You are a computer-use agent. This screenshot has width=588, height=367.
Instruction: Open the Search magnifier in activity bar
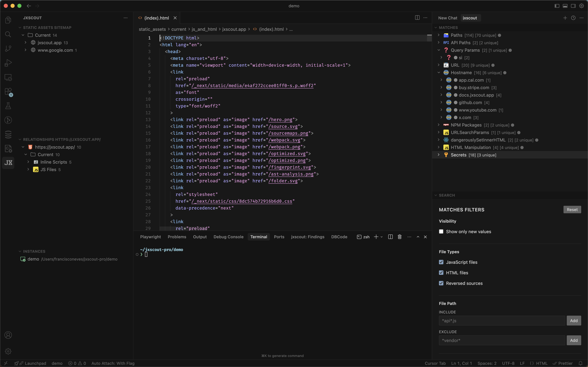8,34
